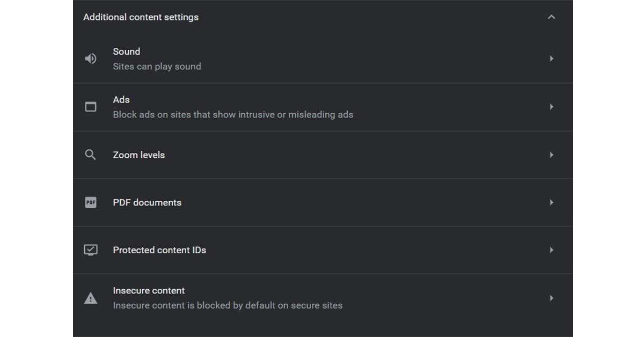
Task: Open PDF documents settings
Action: click(552, 202)
